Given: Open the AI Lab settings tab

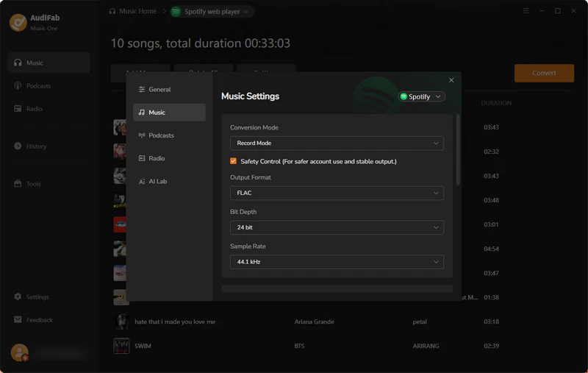Looking at the screenshot, I should 169,181.
